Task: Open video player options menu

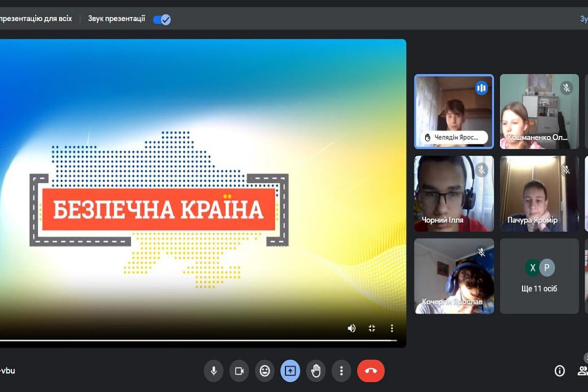Action: [392, 328]
